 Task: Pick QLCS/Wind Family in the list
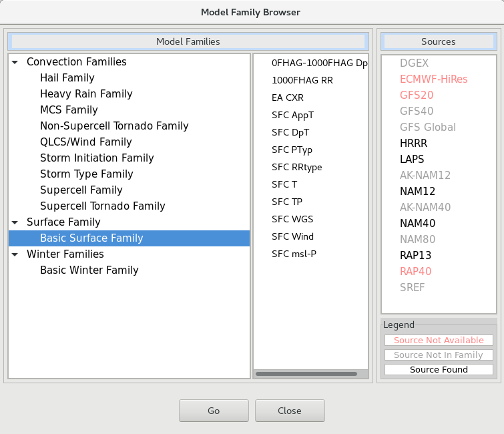86,142
